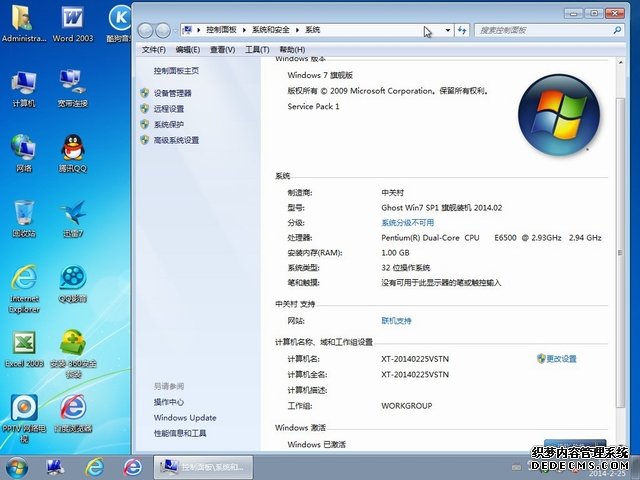
Task: Open 操作中心 under see also
Action: pos(169,402)
